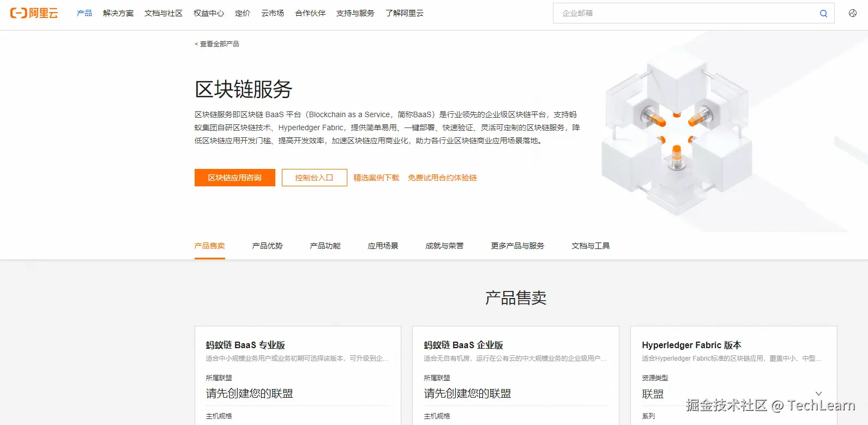Open the 支持与服务 menu
The height and width of the screenshot is (425, 868).
click(355, 13)
